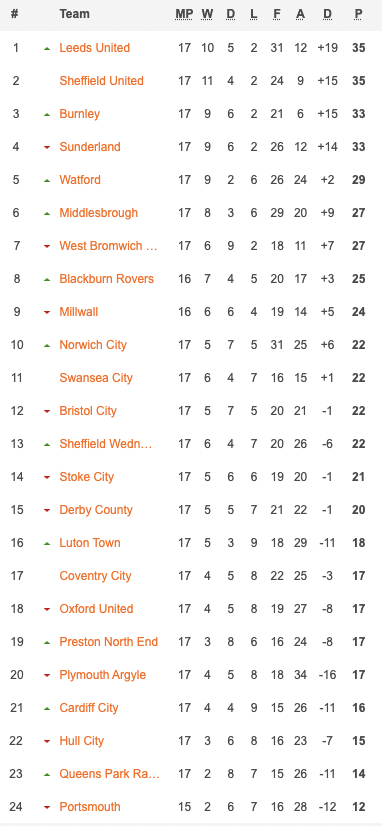Viewport: 382px width, 826px height.
Task: Click the red down arrow next to Millwall
Action: coord(47,312)
